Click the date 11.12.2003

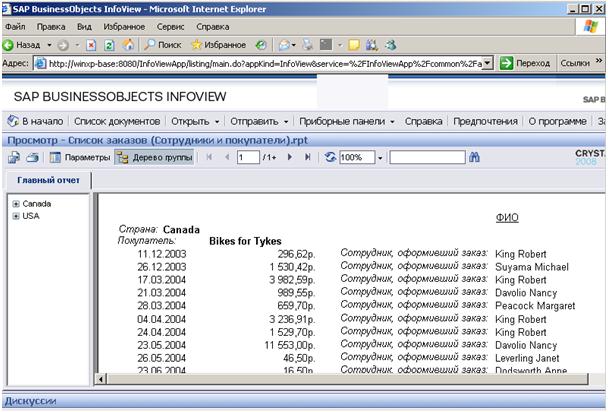(x=162, y=254)
